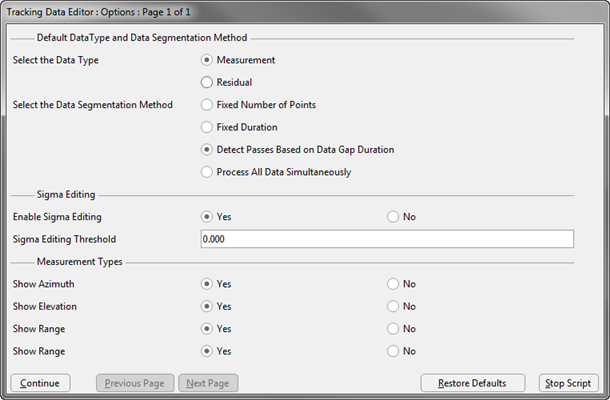Select Detect Passes Based on Data Gap Duration
The image size is (610, 400).
click(x=207, y=149)
